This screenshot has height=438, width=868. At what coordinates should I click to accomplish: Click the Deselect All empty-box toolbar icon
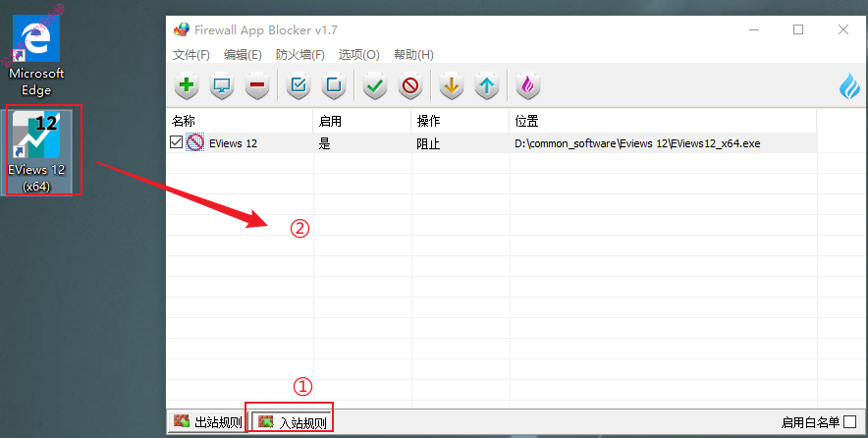(x=333, y=85)
